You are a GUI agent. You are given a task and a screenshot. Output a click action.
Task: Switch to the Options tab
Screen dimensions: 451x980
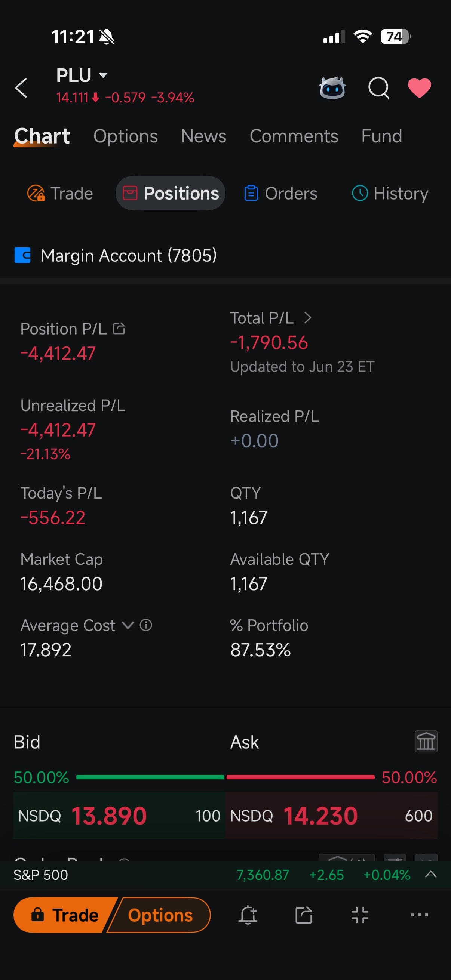(x=126, y=136)
